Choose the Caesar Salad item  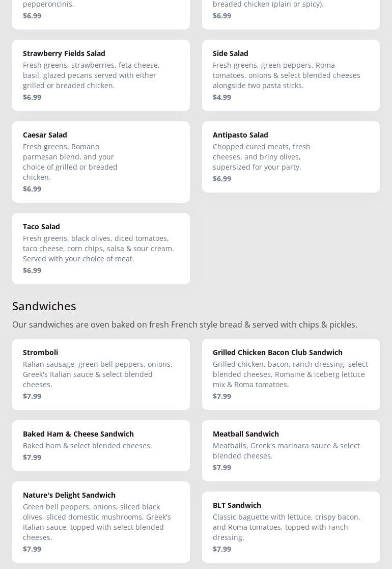[x=101, y=161]
